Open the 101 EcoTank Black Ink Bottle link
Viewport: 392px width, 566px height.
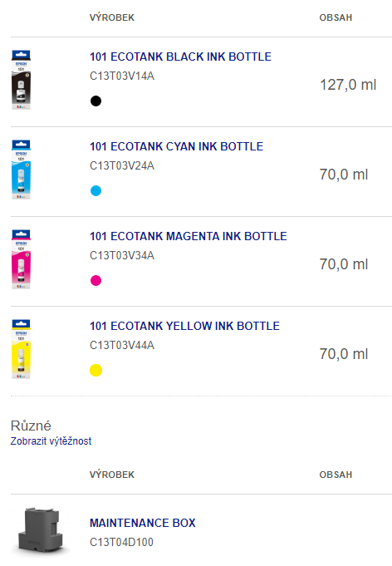click(180, 57)
